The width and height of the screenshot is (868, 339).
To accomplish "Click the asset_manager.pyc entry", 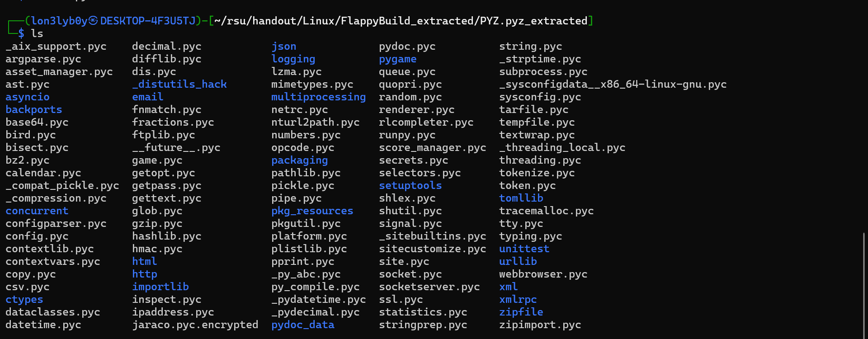I will pyautogui.click(x=59, y=72).
